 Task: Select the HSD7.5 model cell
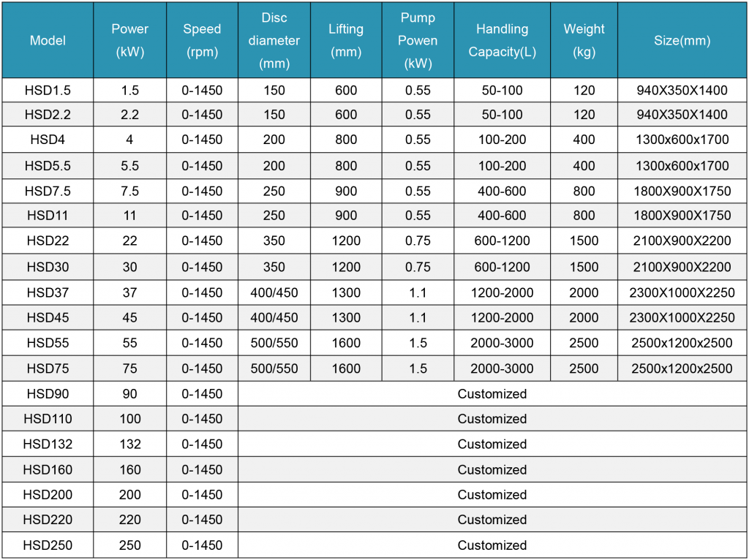tap(48, 191)
